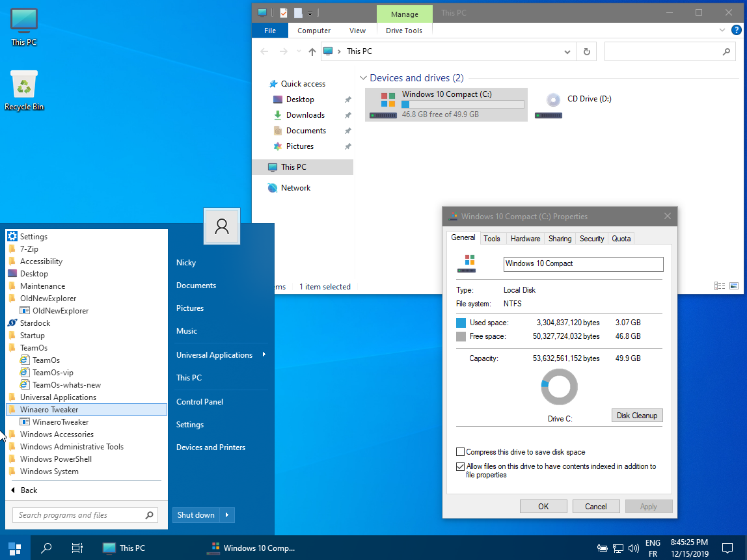747x560 pixels.
Task: Open Shut down options arrow
Action: tap(226, 514)
